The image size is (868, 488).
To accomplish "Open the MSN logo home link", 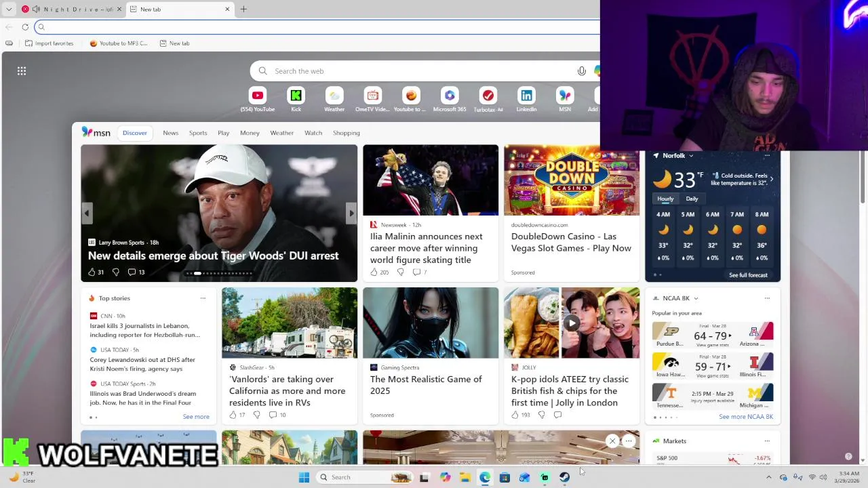I will point(96,132).
